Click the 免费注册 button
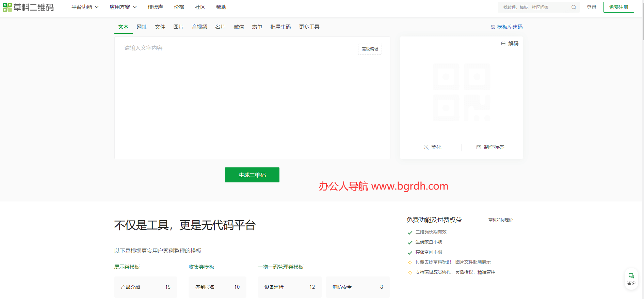 point(618,7)
